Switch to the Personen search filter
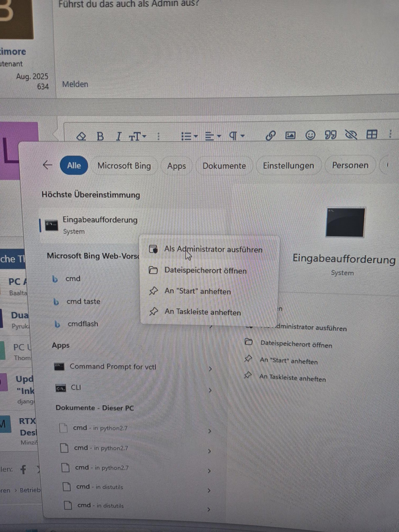 pyautogui.click(x=350, y=165)
